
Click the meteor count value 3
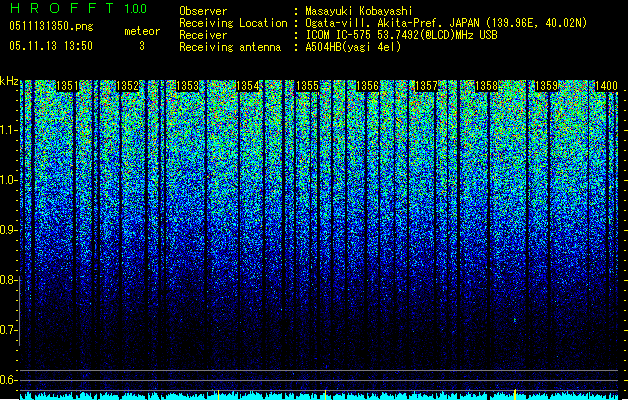[x=142, y=46]
